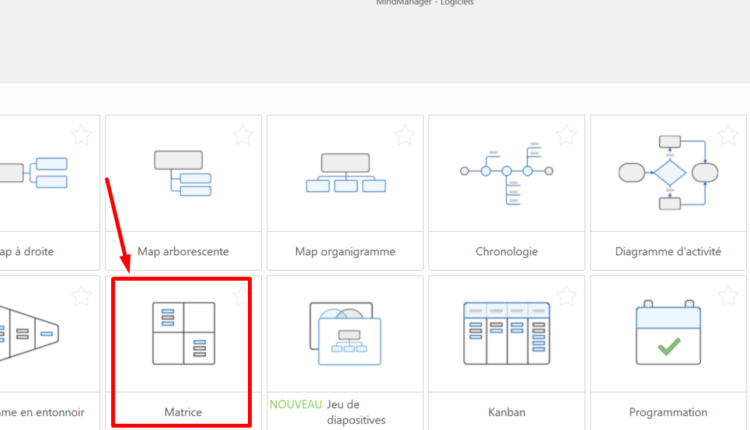Select the Matrice grid template icon
The width and height of the screenshot is (750, 430).
pos(183,333)
